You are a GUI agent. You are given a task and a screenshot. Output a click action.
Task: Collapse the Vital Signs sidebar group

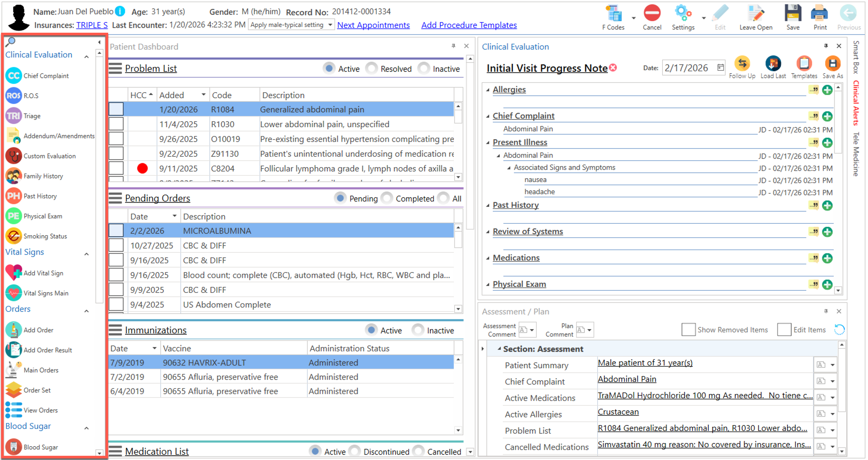(x=87, y=254)
